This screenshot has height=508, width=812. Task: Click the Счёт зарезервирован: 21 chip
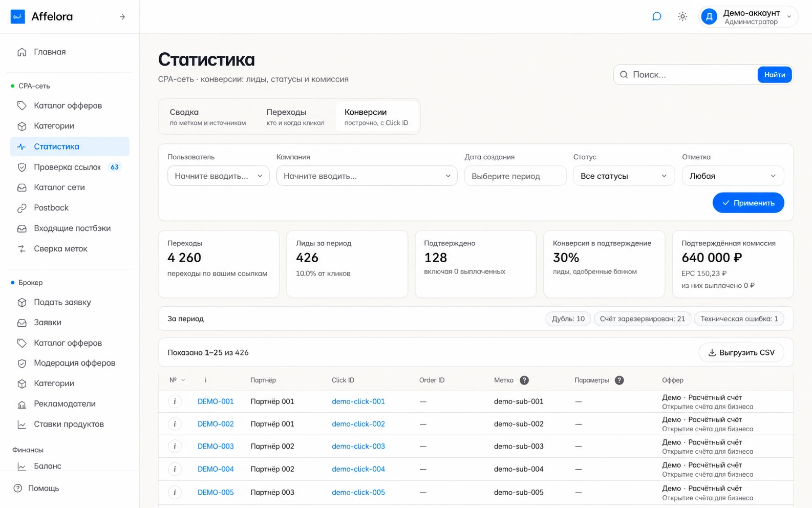[x=643, y=319]
